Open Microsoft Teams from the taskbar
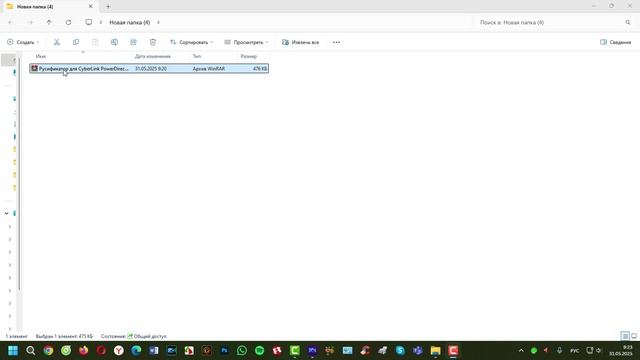The image size is (640, 360). (x=418, y=351)
